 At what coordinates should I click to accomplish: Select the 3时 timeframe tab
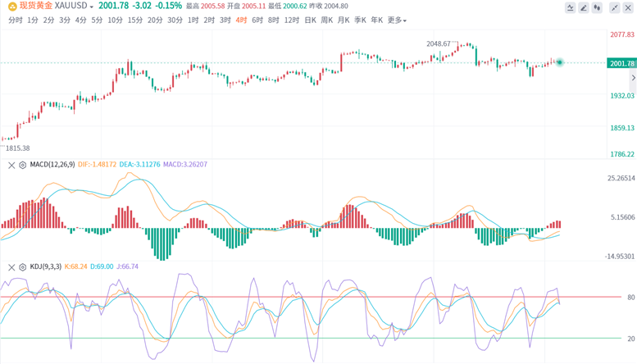(x=225, y=20)
